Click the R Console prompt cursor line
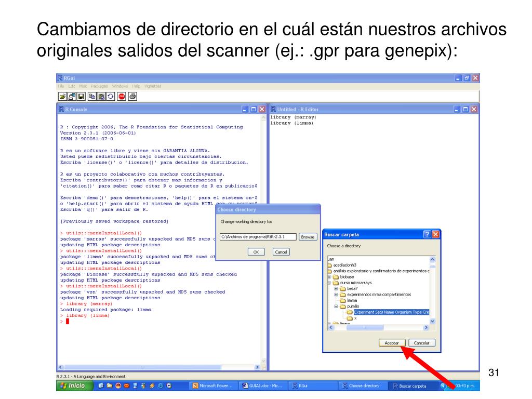532x399 pixels. click(65, 321)
